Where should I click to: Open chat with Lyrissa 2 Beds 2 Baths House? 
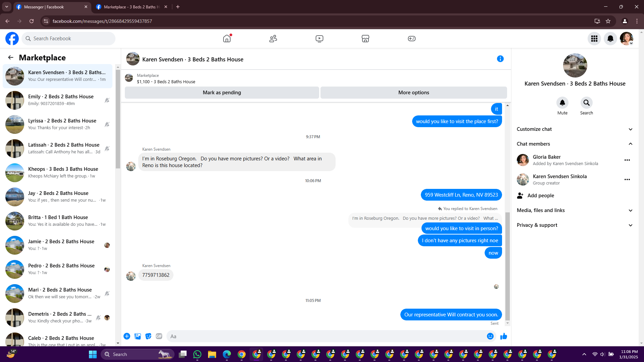[x=58, y=124]
